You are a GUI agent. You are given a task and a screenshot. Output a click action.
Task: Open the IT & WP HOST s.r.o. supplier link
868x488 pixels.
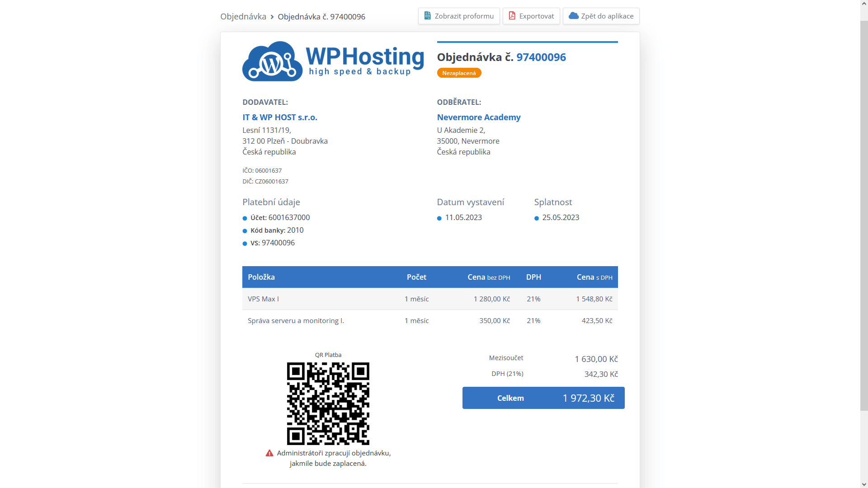click(280, 117)
